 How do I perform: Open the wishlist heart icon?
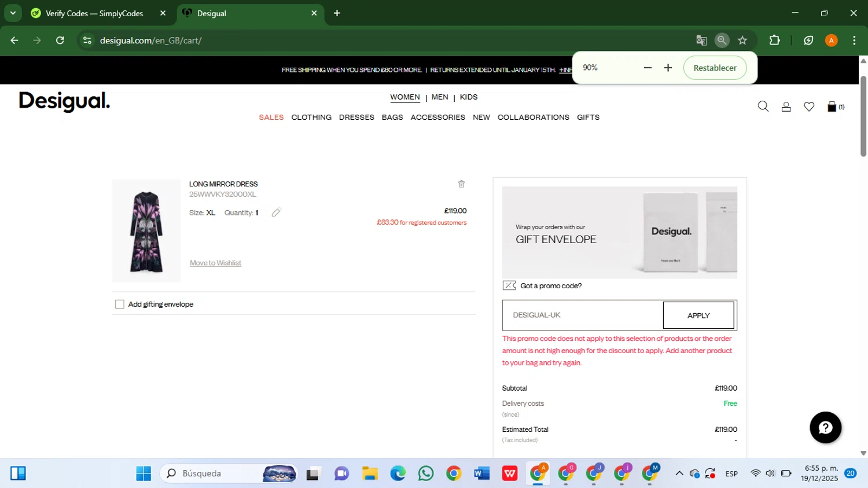point(809,107)
